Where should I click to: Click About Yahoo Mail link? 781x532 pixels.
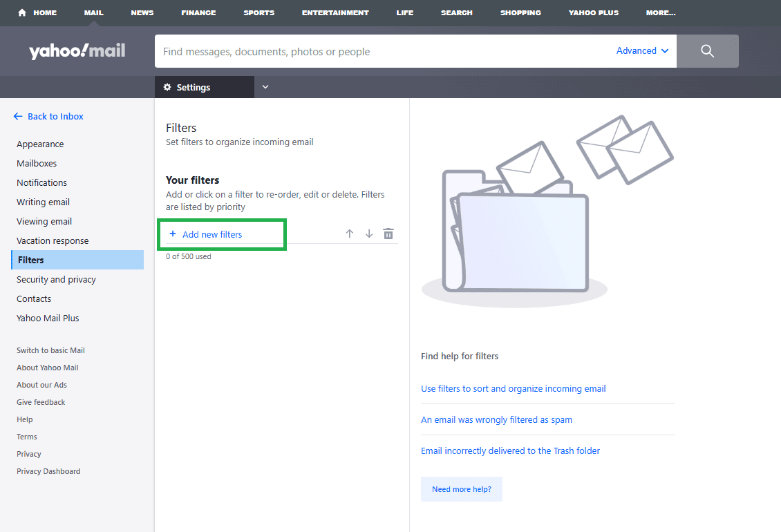tap(47, 368)
